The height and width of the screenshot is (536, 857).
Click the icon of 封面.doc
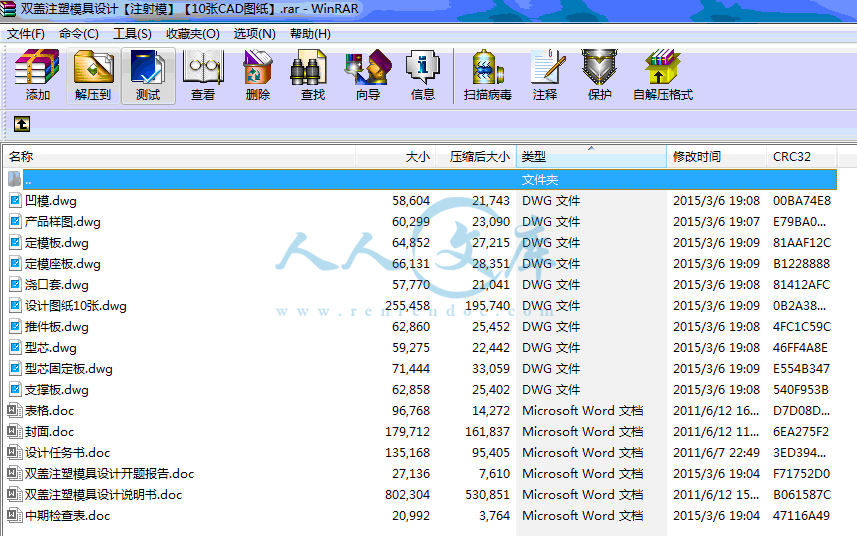[15, 432]
